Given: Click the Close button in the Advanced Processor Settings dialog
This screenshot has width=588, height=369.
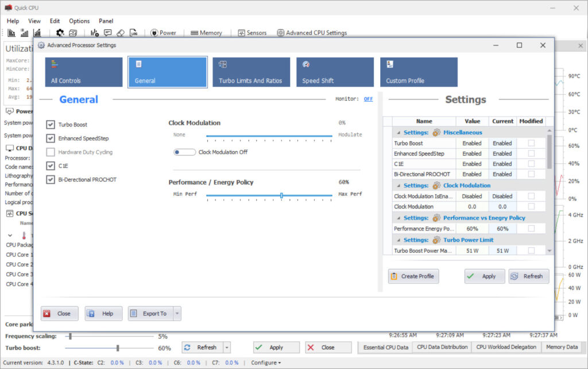Looking at the screenshot, I should coord(60,313).
